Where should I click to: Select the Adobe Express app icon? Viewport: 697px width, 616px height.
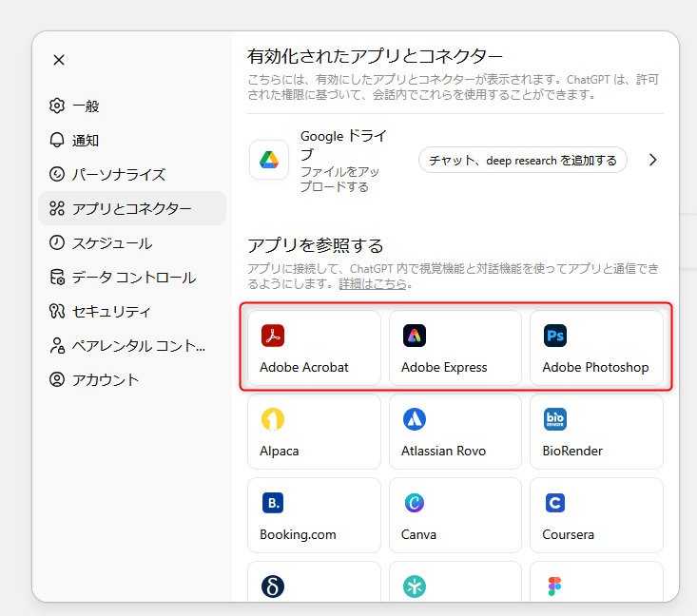[x=415, y=336]
